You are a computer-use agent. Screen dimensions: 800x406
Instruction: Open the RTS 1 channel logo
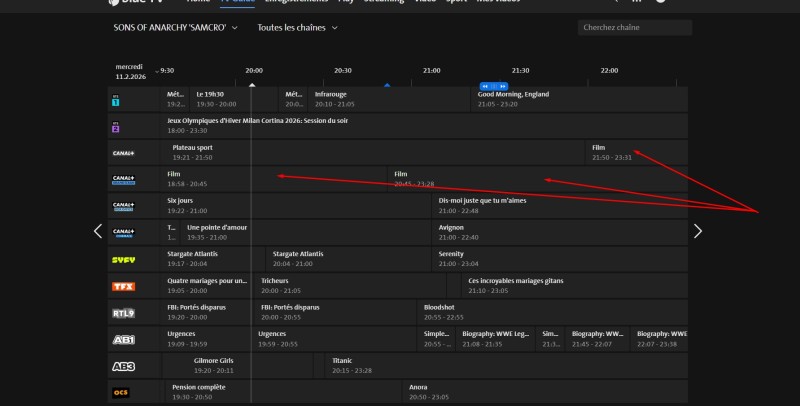[x=116, y=100]
